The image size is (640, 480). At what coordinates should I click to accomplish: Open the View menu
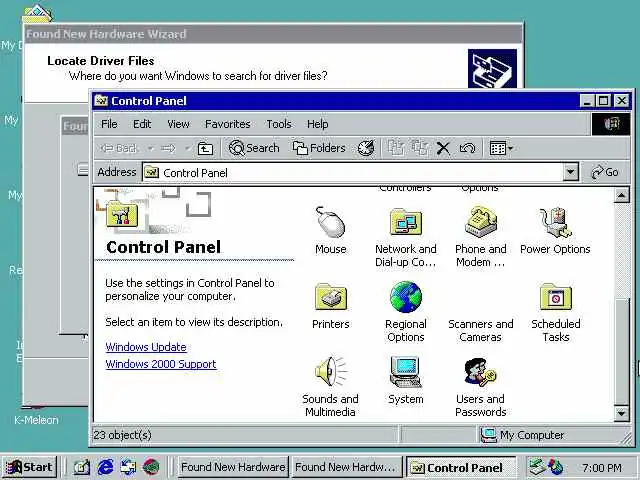178,124
